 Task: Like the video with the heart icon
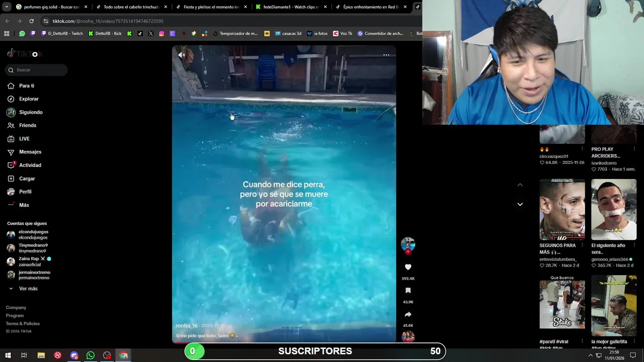pos(408,267)
